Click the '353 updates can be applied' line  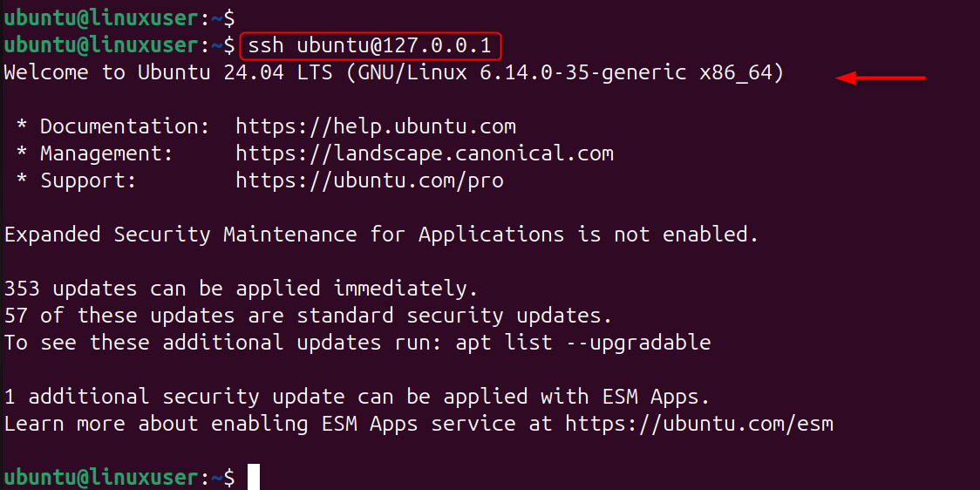241,288
